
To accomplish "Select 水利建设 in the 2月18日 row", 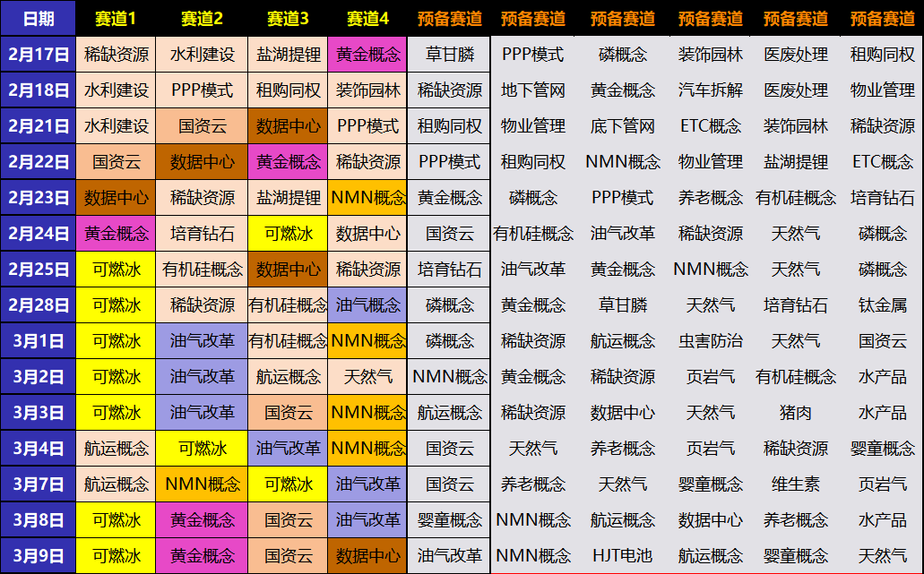I will point(116,90).
